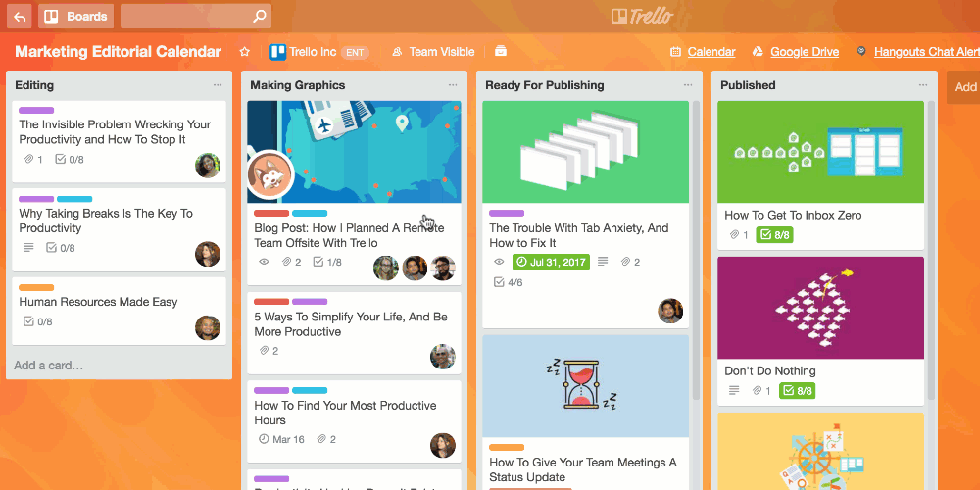Click the 8/8 checklist badge on Inbox Zero
Image resolution: width=980 pixels, height=490 pixels.
click(x=775, y=235)
